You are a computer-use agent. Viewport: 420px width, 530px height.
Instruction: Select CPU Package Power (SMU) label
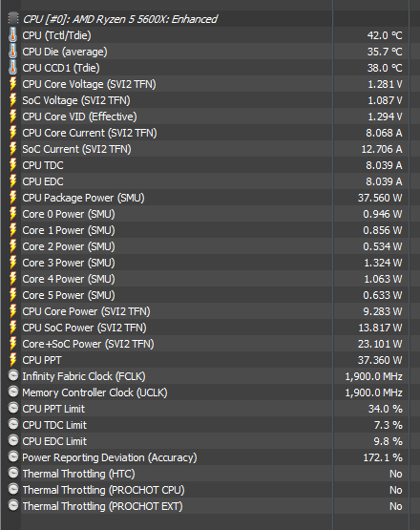pyautogui.click(x=83, y=198)
